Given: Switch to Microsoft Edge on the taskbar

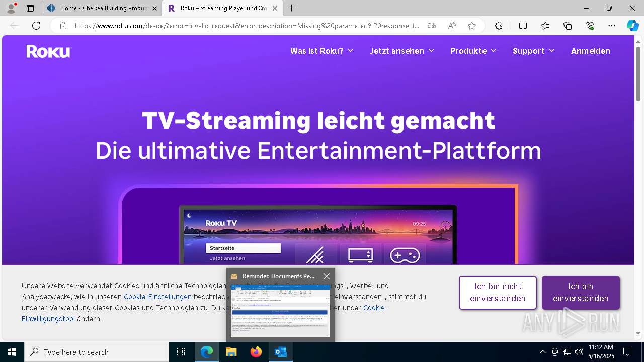Looking at the screenshot, I should click(x=207, y=352).
